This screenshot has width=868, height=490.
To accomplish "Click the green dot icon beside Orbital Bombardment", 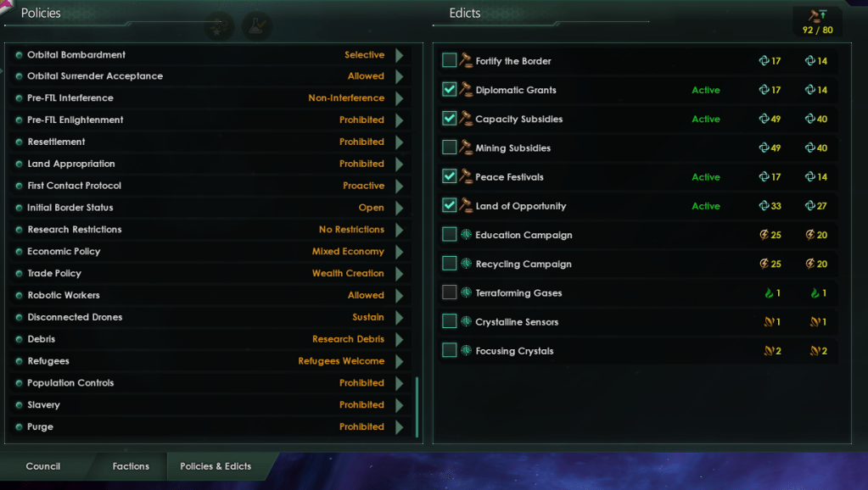I will coord(19,55).
